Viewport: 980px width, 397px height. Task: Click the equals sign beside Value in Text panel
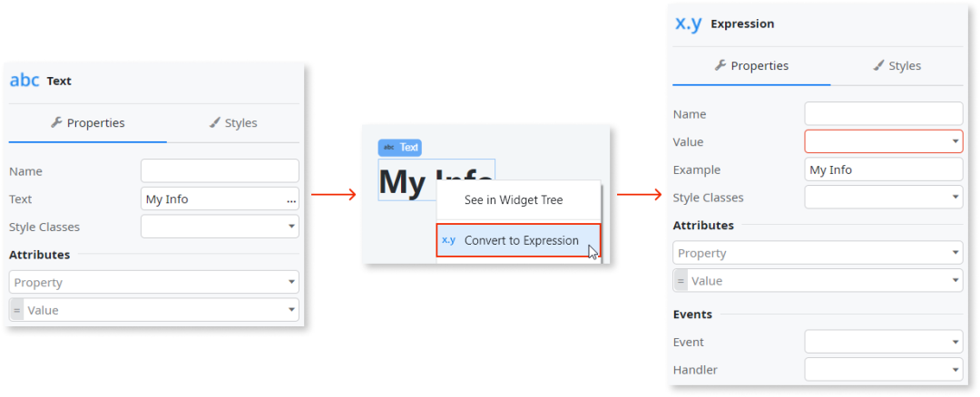(x=15, y=310)
